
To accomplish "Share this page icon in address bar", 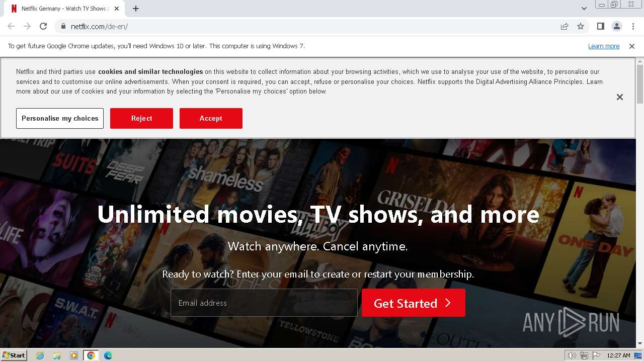I will tap(565, 26).
